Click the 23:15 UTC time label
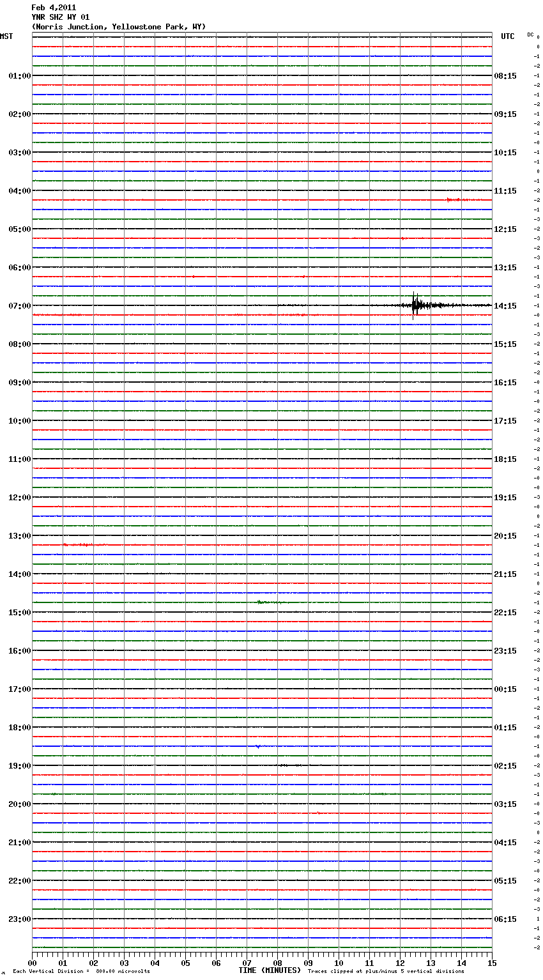This screenshot has width=543, height=980. point(505,651)
